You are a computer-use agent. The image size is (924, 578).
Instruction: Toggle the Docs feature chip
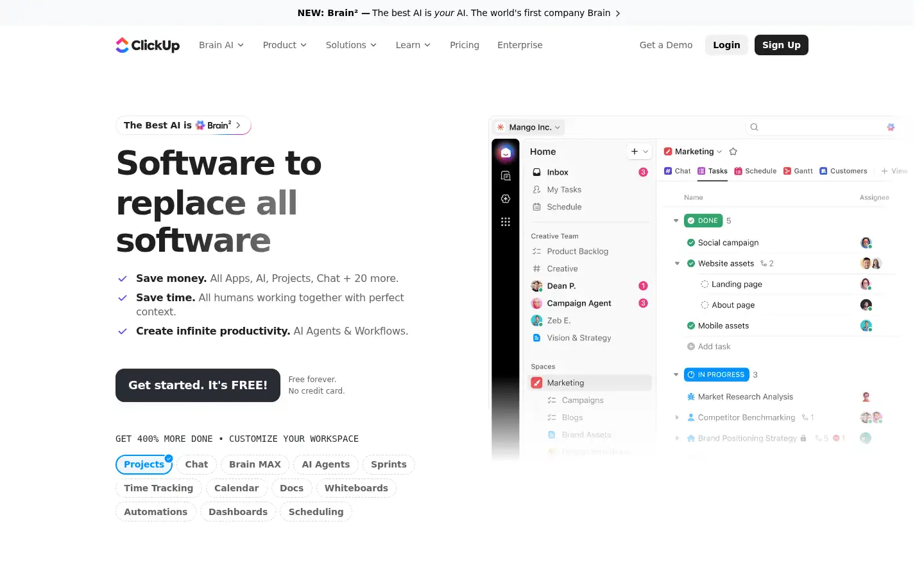(x=291, y=488)
